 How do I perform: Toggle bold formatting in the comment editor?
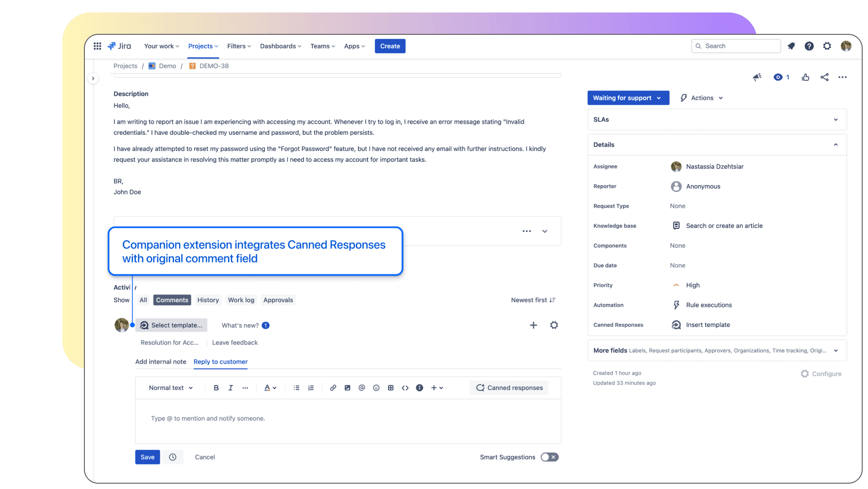[216, 388]
